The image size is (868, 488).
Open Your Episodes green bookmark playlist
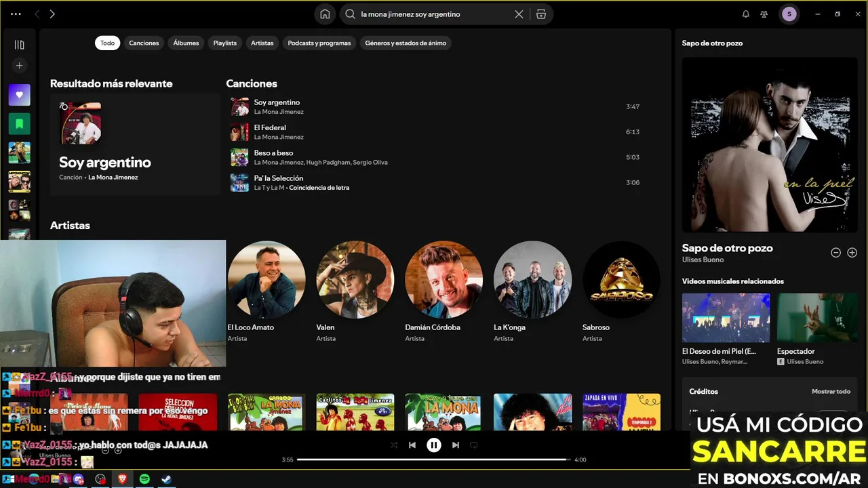19,124
